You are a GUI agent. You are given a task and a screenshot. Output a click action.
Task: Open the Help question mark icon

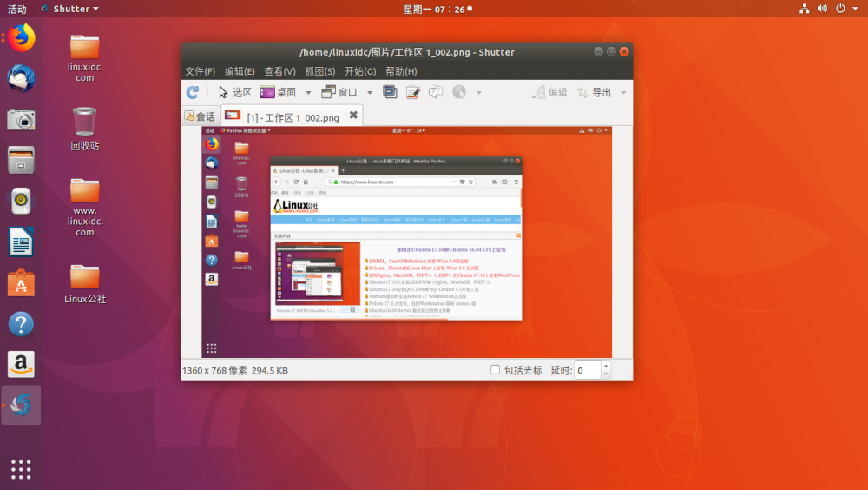tap(21, 324)
